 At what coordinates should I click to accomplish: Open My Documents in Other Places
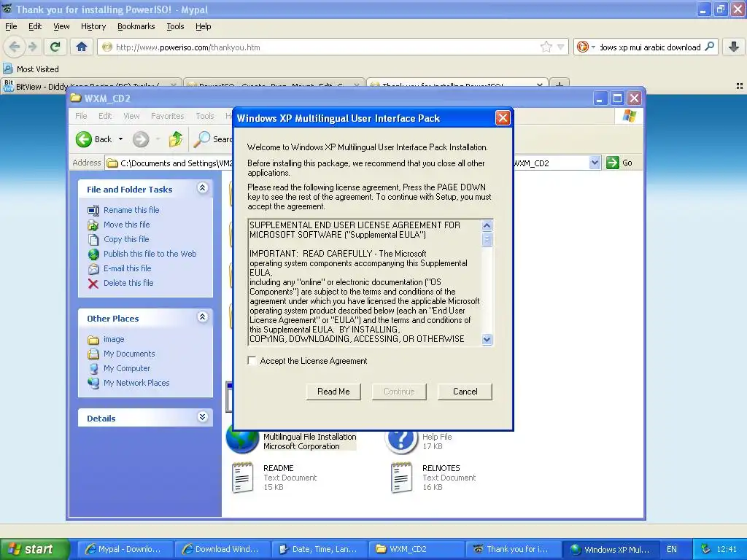click(129, 354)
